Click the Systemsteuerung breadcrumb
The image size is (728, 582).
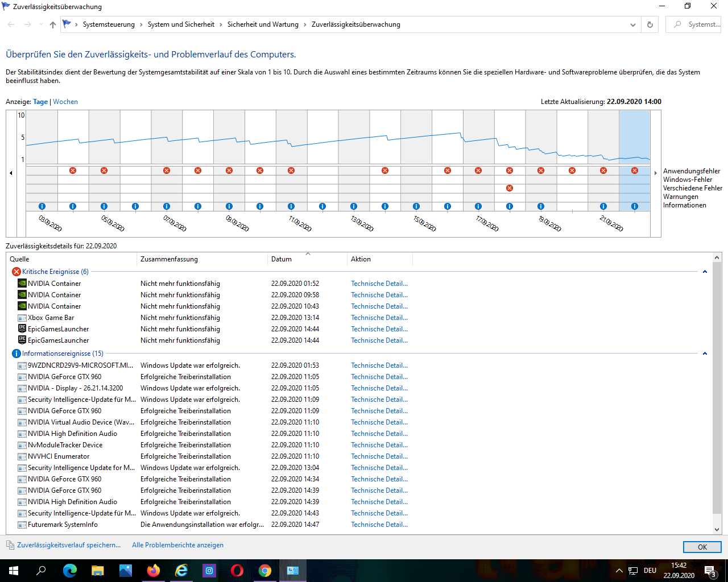(x=109, y=24)
